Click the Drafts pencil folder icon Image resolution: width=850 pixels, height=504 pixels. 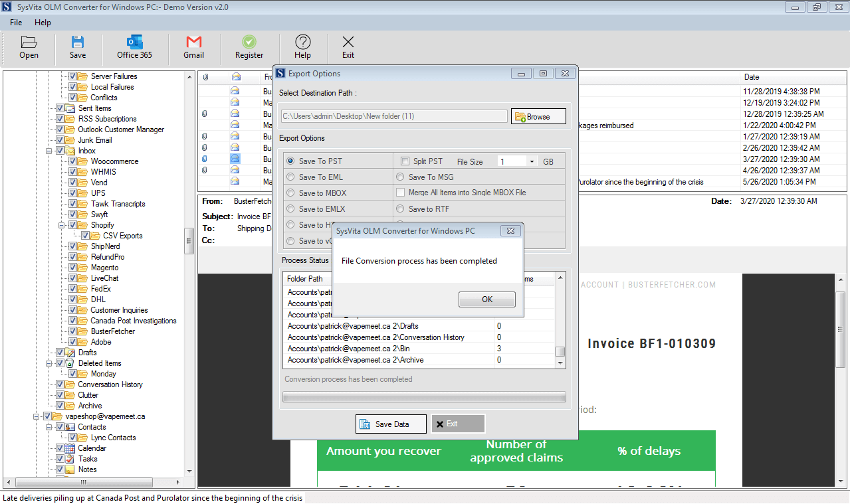(x=70, y=353)
